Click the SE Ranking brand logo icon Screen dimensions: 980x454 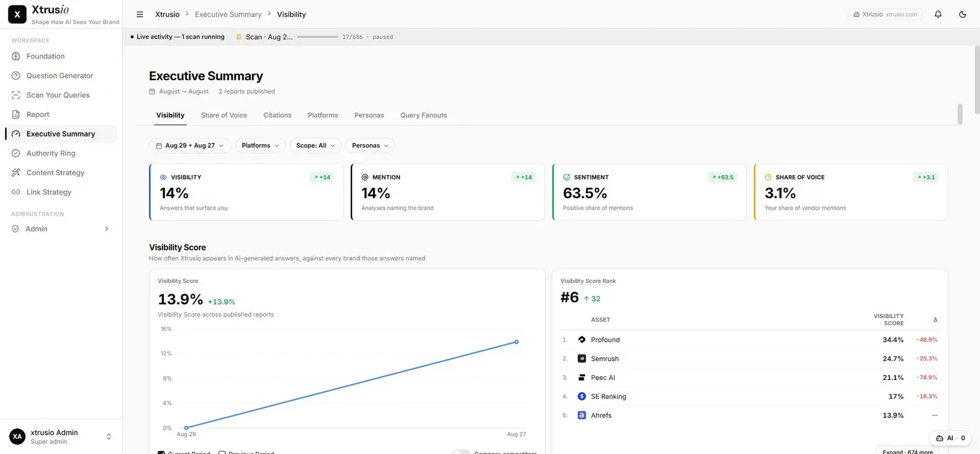click(582, 396)
